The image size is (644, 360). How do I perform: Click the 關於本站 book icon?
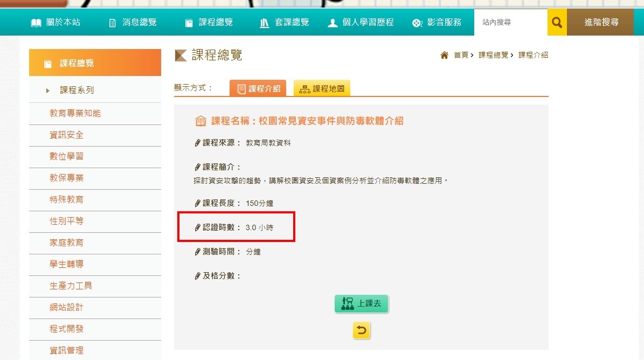[36, 23]
